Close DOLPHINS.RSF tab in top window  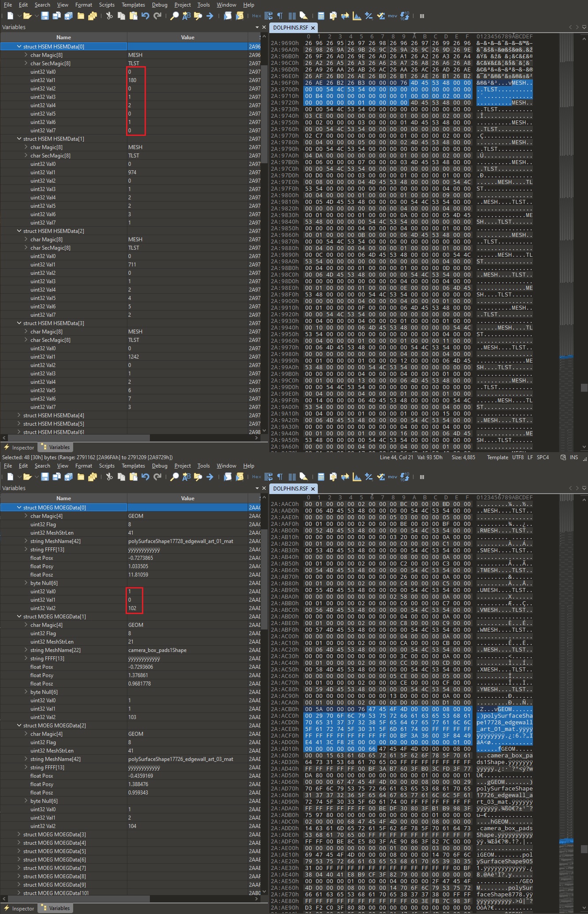[313, 28]
